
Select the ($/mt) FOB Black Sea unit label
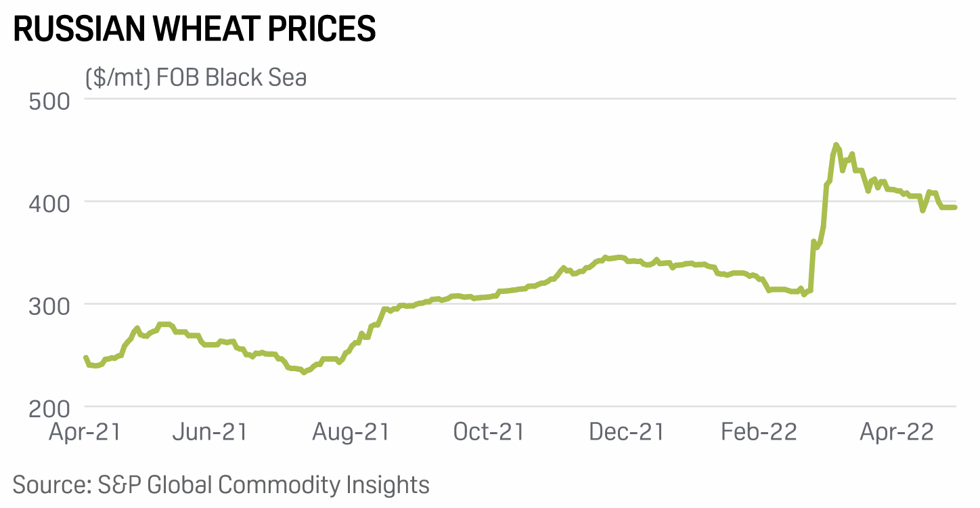coord(196,78)
